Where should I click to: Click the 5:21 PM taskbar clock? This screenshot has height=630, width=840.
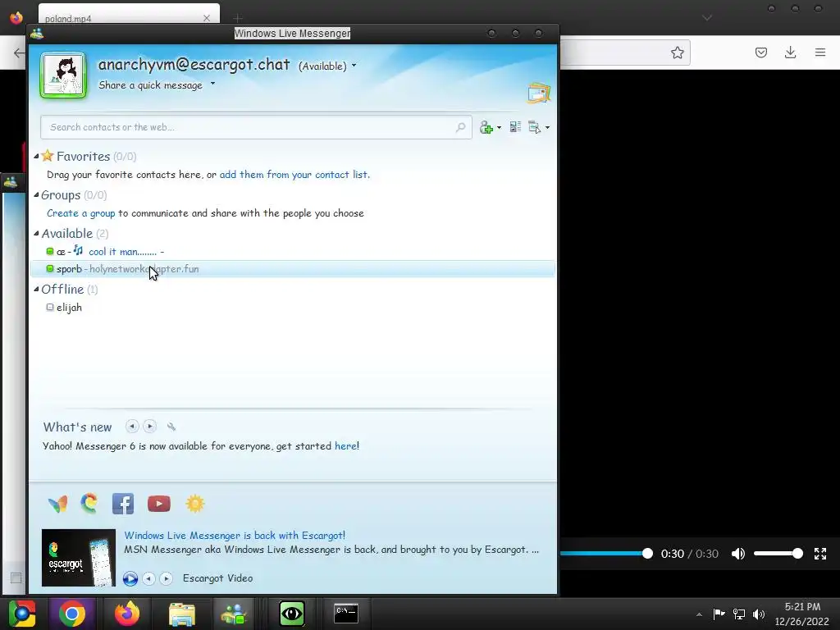pyautogui.click(x=802, y=607)
